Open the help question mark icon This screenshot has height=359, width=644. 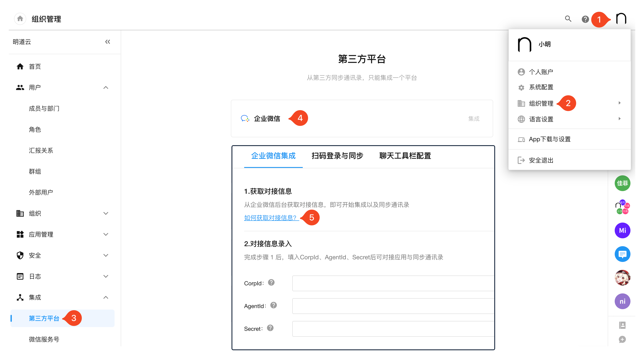[585, 19]
